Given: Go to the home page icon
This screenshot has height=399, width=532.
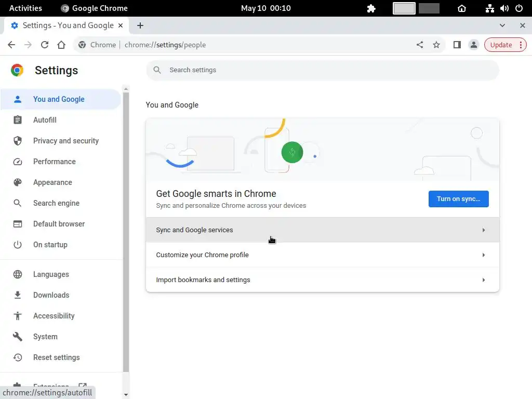Looking at the screenshot, I should tap(61, 45).
